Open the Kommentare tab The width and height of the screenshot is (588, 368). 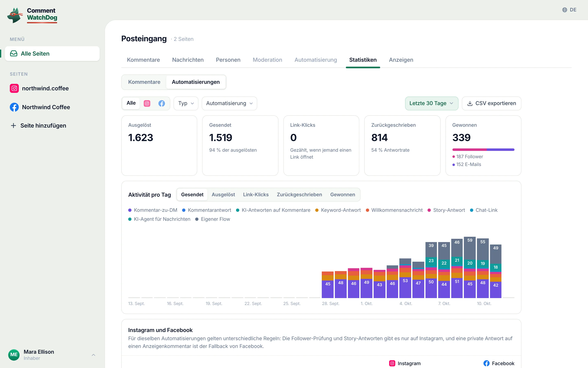coord(143,60)
